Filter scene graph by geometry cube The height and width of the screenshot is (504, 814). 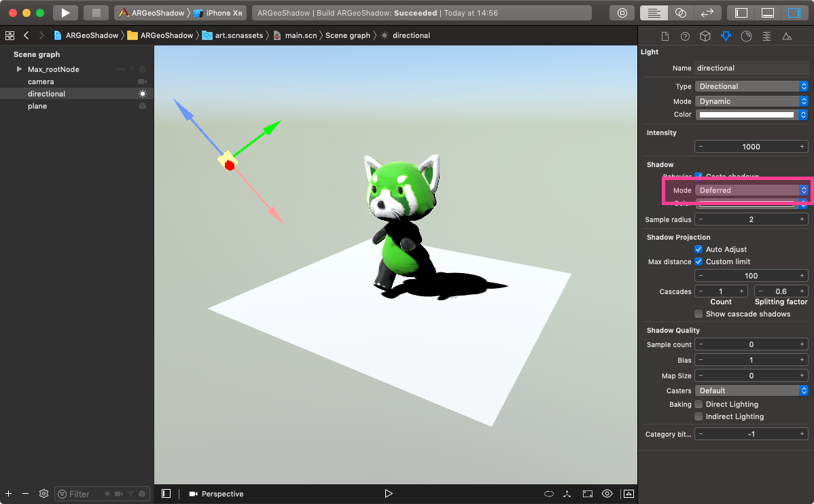coord(142,494)
